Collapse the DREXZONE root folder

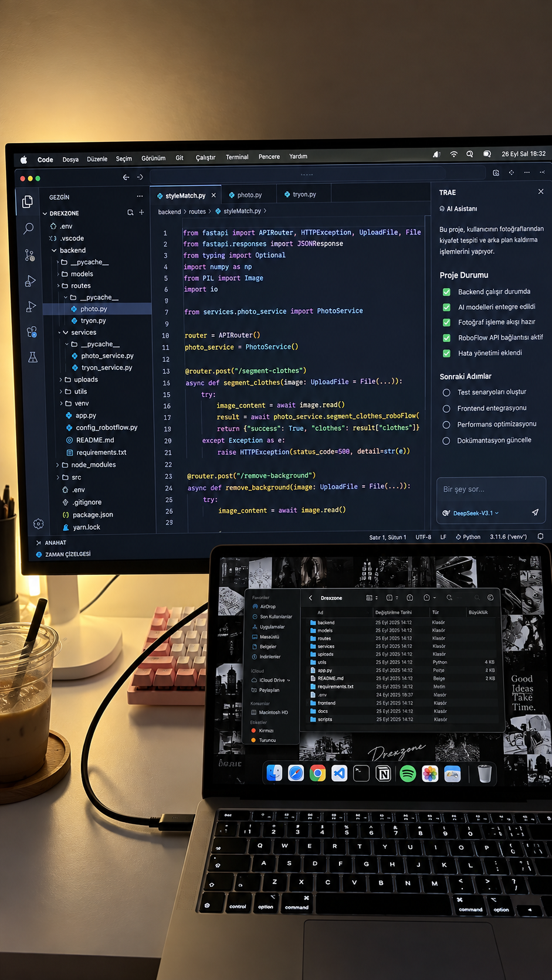pyautogui.click(x=45, y=213)
